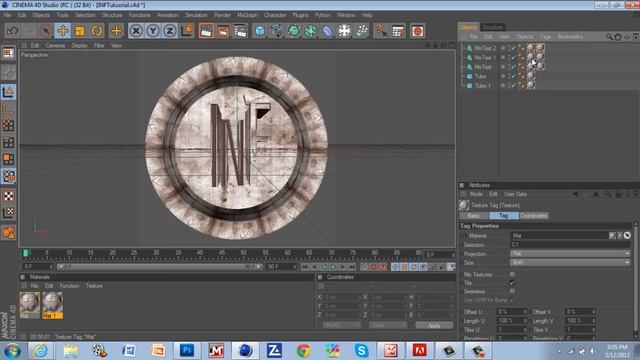
Task: Open the File menu in main menu bar
Action: pyautogui.click(x=7, y=15)
